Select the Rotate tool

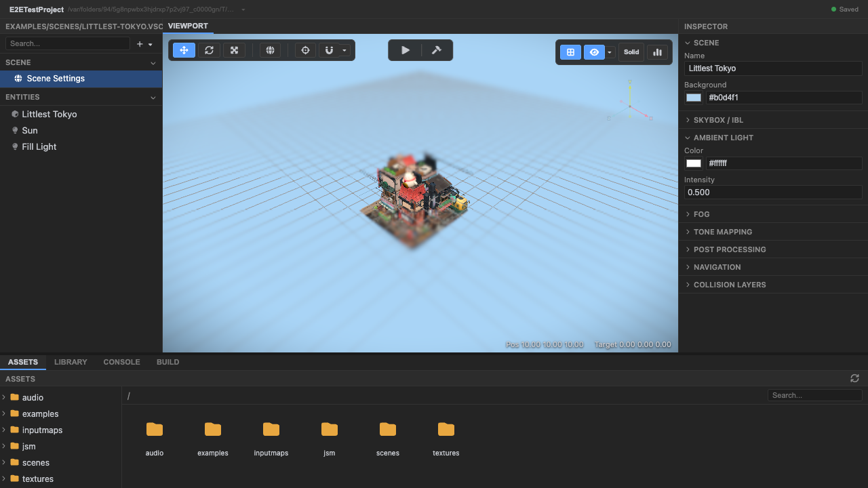209,50
